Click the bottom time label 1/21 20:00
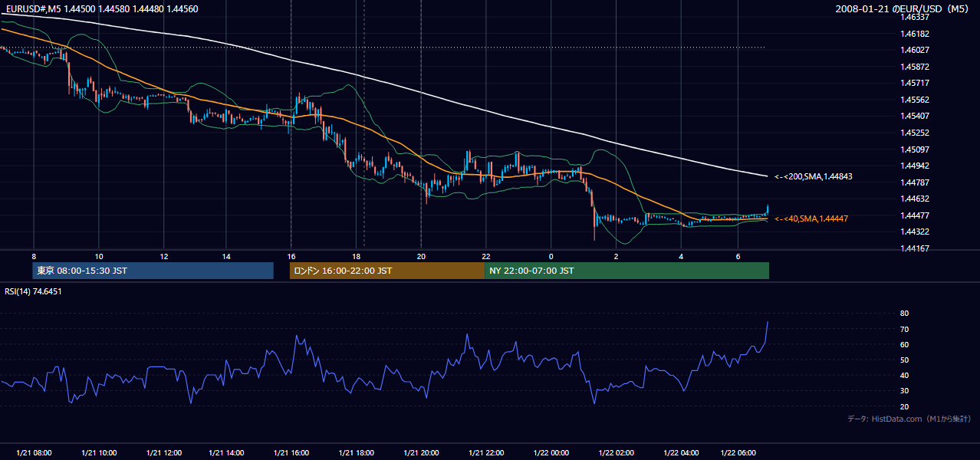The height and width of the screenshot is (460, 980). (x=421, y=453)
